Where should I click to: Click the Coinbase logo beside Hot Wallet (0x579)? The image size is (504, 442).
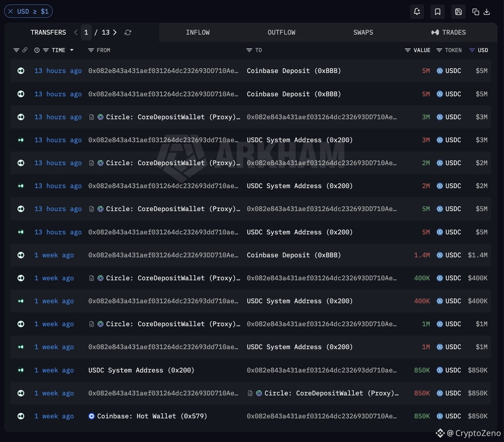coord(91,416)
